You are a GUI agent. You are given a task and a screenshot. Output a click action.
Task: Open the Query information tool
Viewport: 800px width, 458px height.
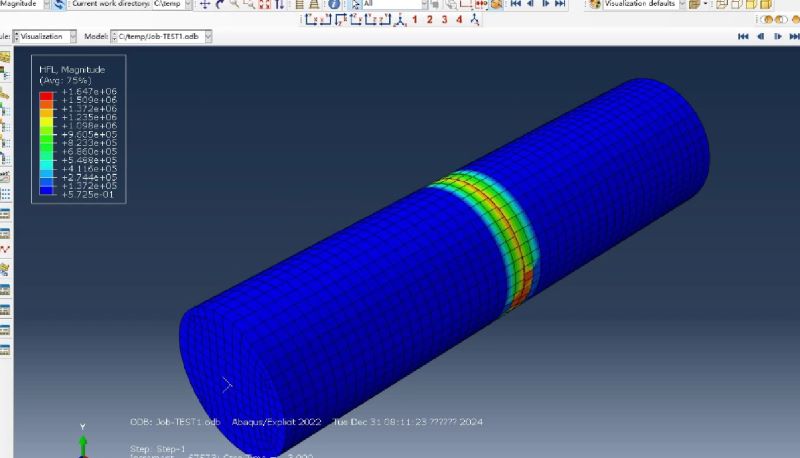point(334,4)
